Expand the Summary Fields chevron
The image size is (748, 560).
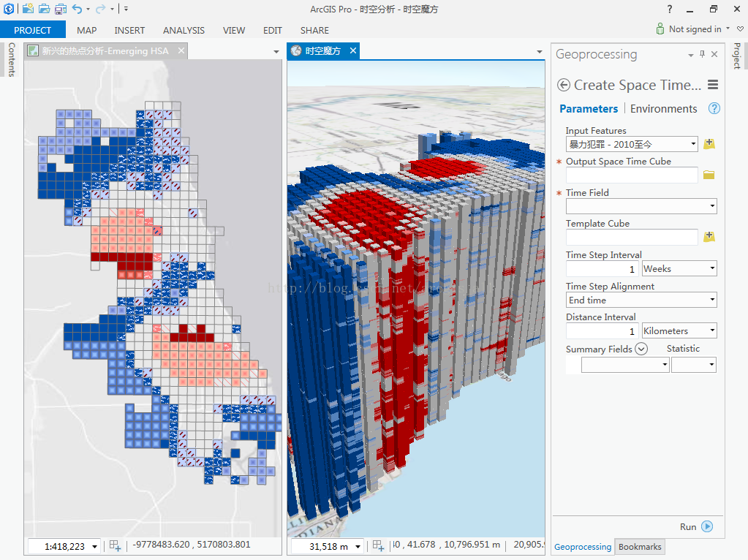point(641,349)
